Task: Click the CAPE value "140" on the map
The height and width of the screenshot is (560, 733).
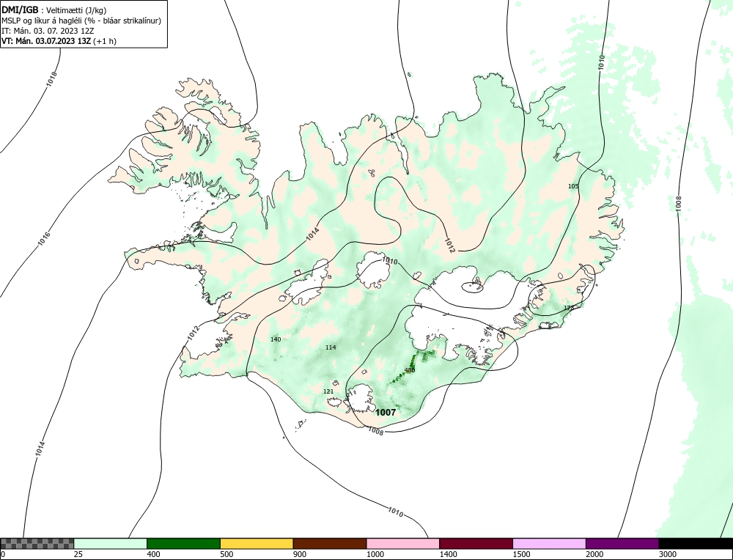Action: pos(276,339)
